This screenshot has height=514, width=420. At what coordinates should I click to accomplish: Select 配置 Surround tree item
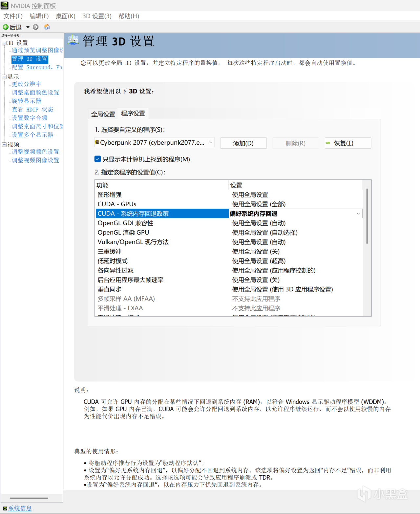(37, 67)
